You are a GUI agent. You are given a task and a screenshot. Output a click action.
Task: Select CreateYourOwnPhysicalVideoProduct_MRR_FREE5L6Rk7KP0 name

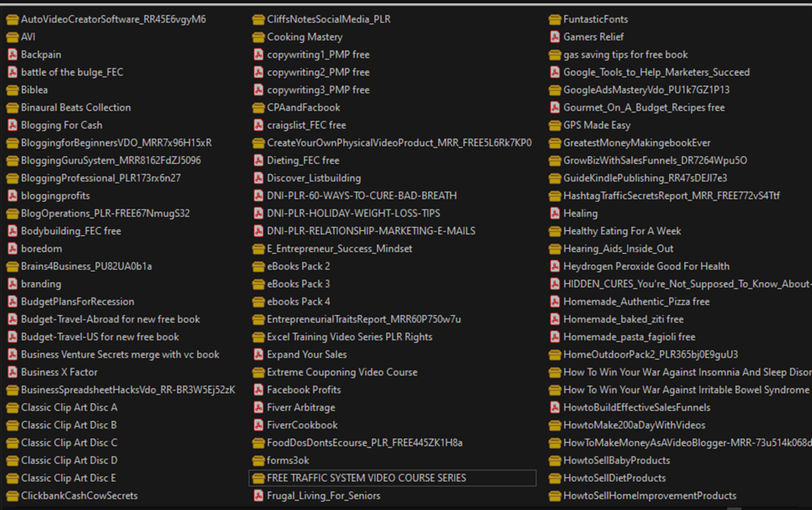tap(399, 143)
